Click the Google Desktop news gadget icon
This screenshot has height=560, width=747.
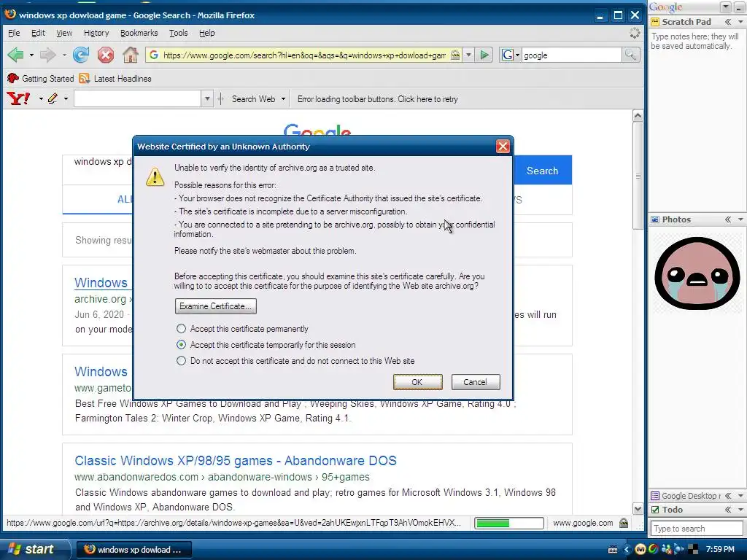pyautogui.click(x=655, y=496)
